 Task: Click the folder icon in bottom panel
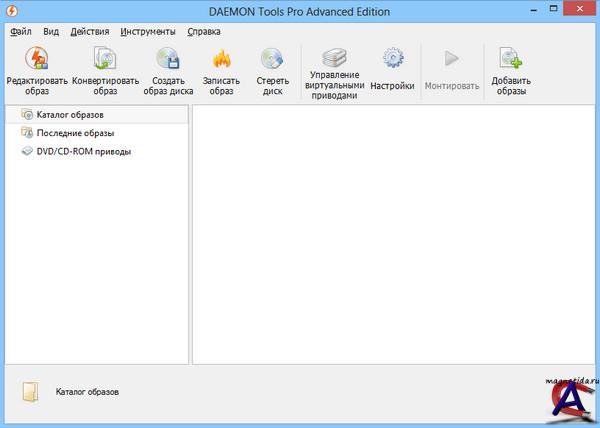pos(30,392)
